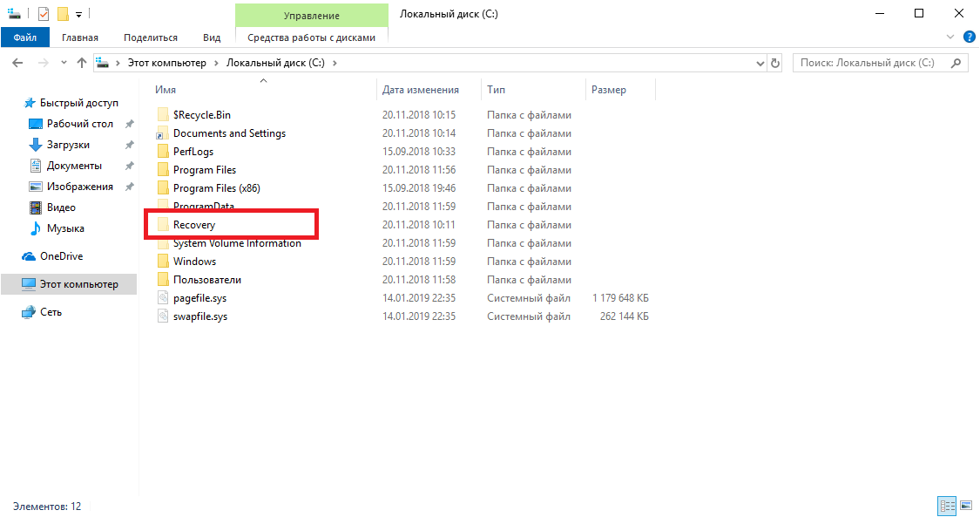Click the pin icon next to Рабочий стол
This screenshot has width=980, height=517.
[130, 124]
